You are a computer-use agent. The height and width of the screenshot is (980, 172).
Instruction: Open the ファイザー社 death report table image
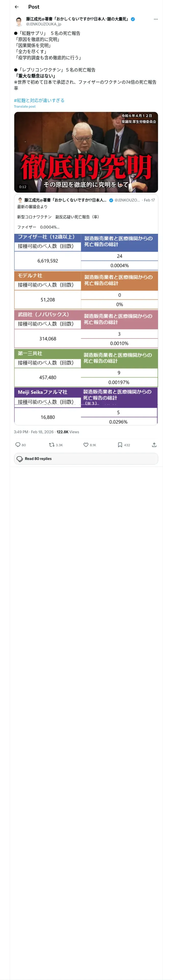point(86,251)
